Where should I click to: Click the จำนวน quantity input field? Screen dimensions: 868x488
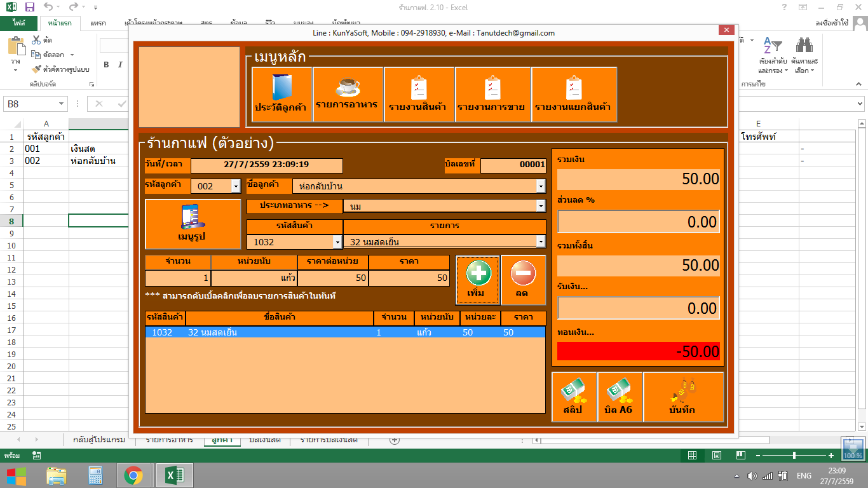(x=178, y=278)
